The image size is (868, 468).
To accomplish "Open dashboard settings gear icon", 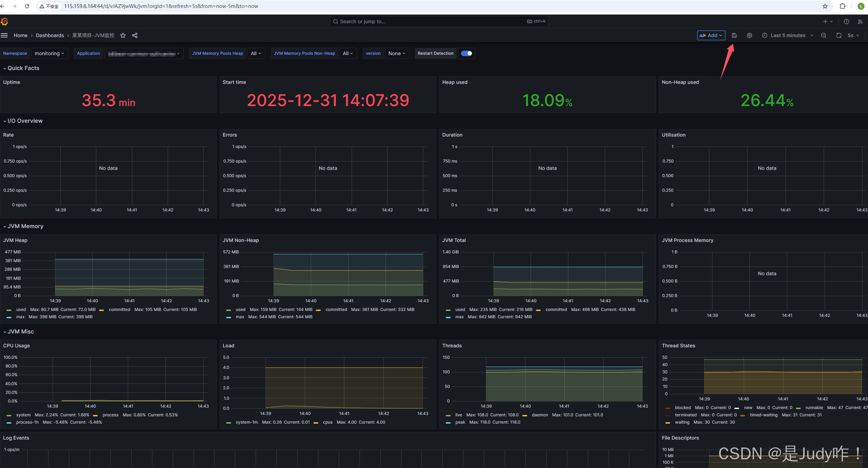I will [749, 35].
